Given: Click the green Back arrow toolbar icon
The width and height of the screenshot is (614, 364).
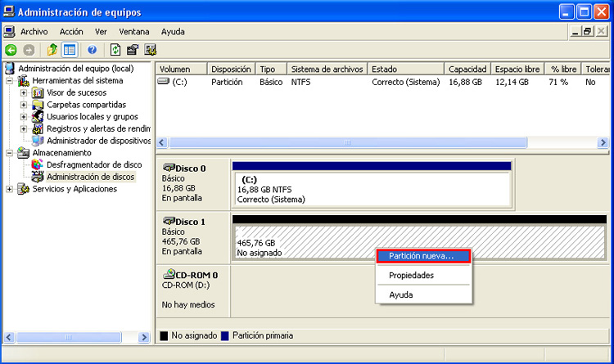Looking at the screenshot, I should coord(11,50).
